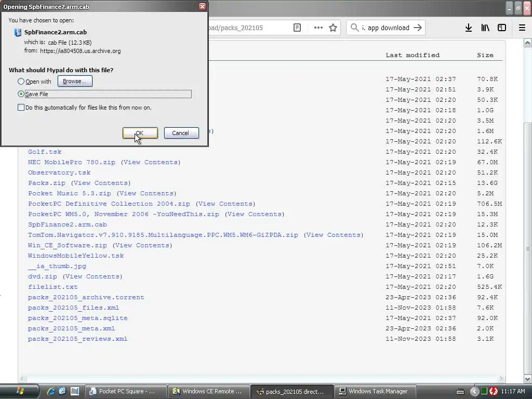Click Show Desktop quick launch icon
532x399 pixels.
(75, 391)
